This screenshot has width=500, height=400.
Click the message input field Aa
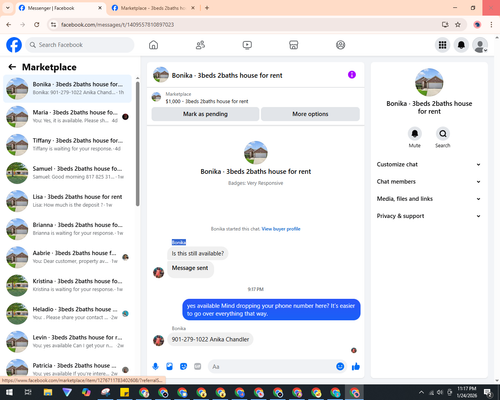[x=272, y=367]
